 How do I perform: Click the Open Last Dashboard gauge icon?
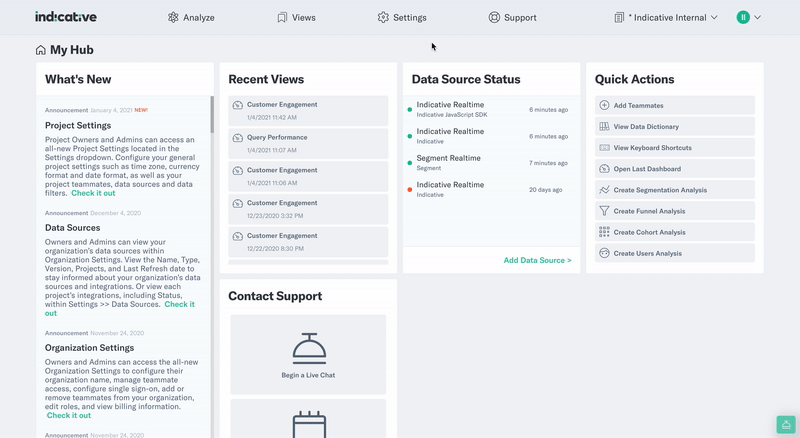(x=604, y=168)
